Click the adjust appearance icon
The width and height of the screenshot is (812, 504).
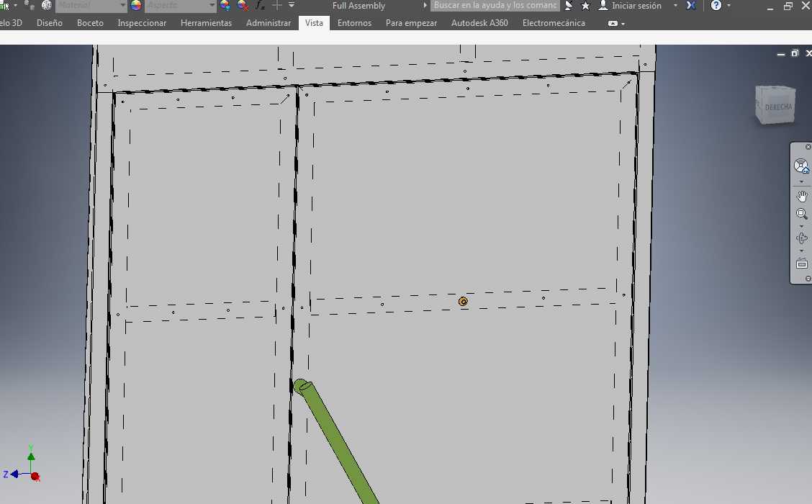point(225,6)
